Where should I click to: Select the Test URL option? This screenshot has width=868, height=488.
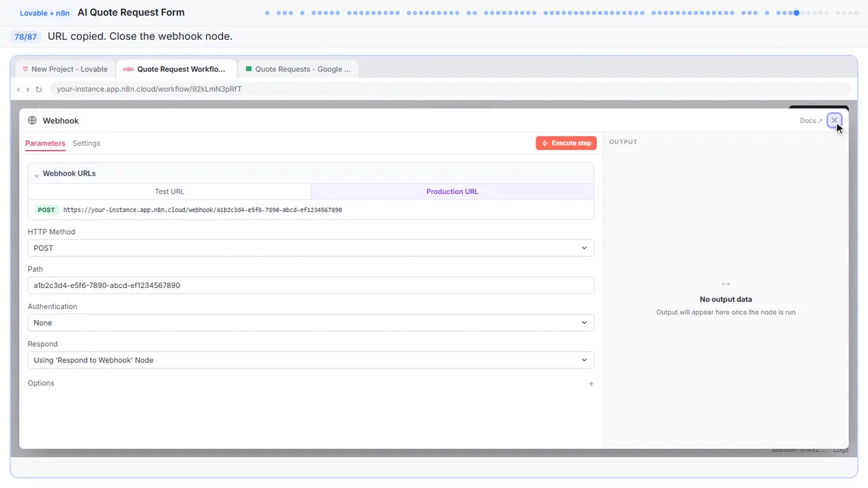point(170,192)
